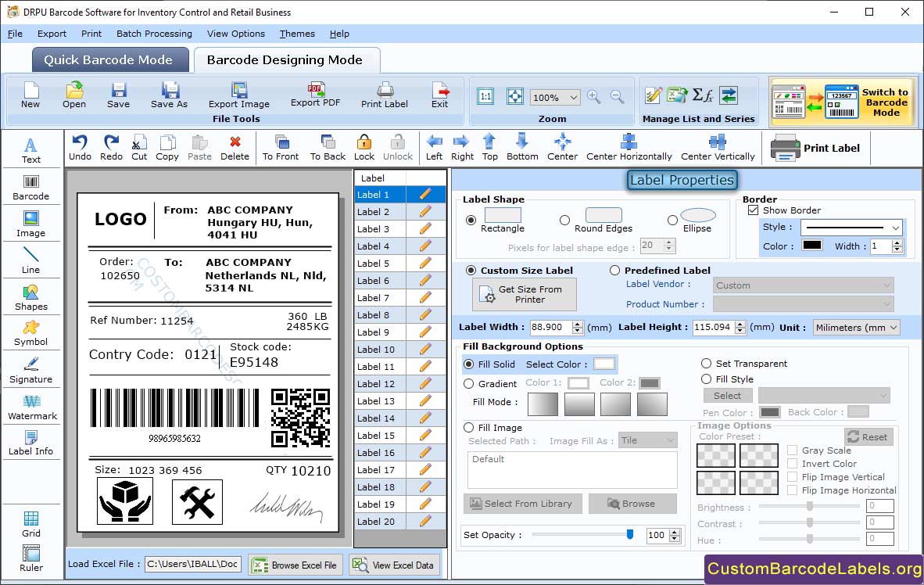Select Set Transparent background option

706,363
